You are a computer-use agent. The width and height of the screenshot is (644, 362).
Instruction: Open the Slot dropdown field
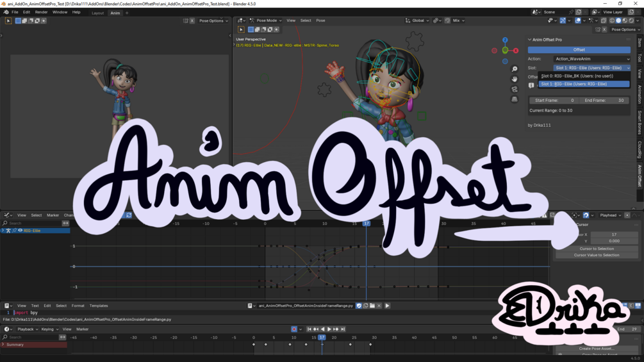coord(591,68)
